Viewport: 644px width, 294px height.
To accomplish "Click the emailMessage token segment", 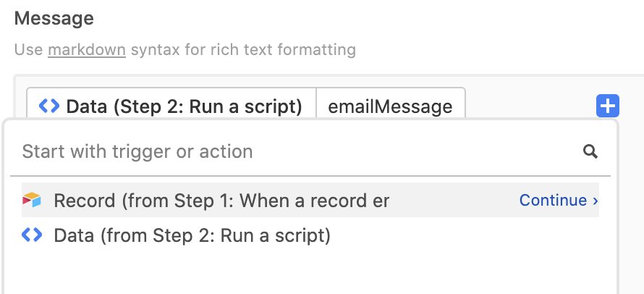I will [390, 106].
